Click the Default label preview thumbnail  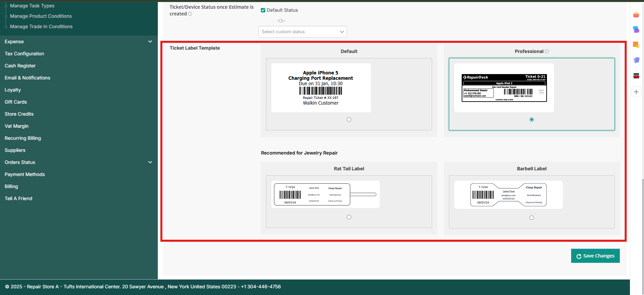(321, 88)
